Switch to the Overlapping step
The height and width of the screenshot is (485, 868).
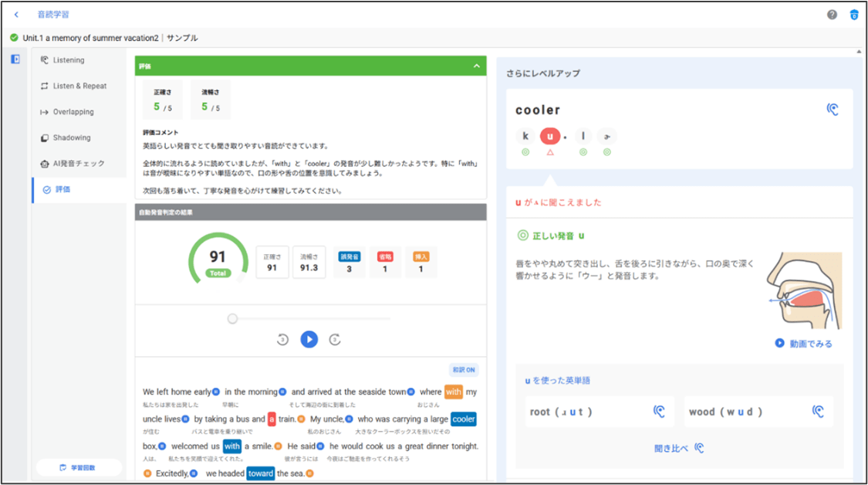coord(46,111)
